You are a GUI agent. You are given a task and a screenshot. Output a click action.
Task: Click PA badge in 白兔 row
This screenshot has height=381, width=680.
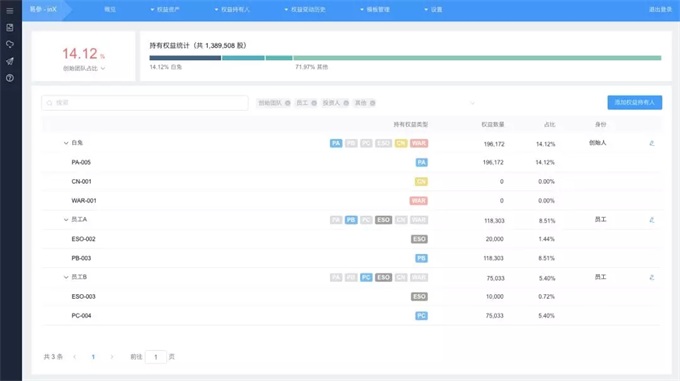point(336,143)
